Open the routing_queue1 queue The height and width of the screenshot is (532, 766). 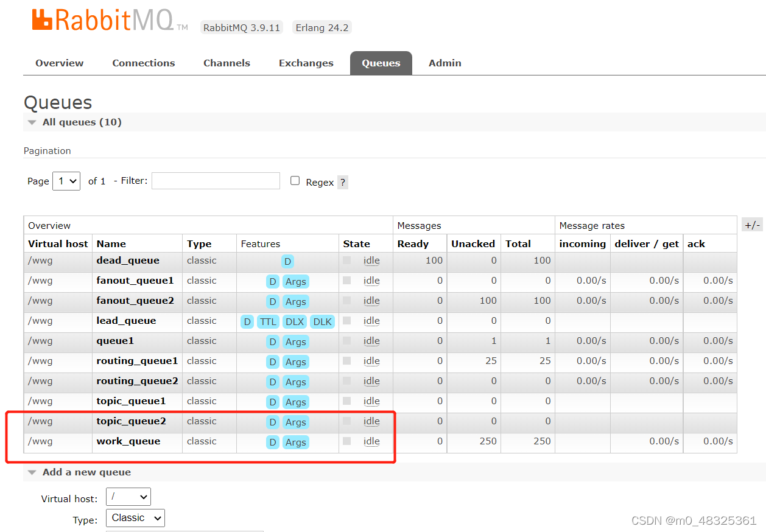[137, 361]
